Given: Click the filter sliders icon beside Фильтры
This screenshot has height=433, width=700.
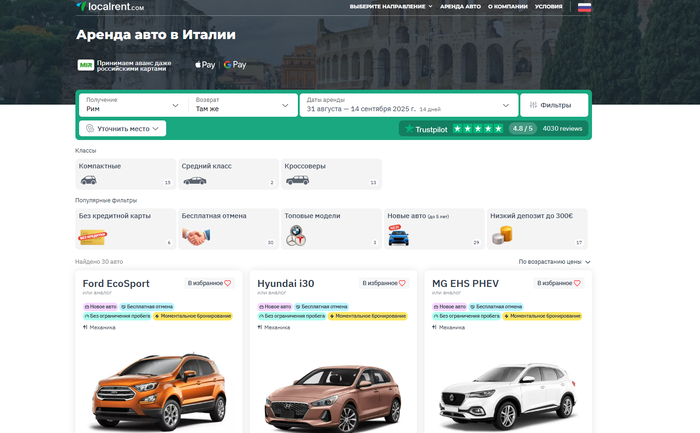Looking at the screenshot, I should 533,105.
